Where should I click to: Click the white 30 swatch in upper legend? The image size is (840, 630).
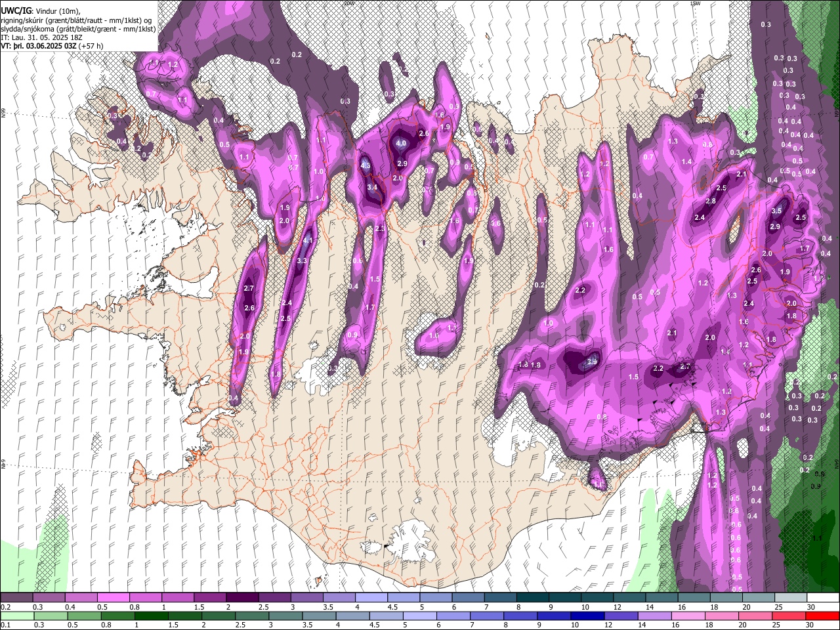point(823,598)
